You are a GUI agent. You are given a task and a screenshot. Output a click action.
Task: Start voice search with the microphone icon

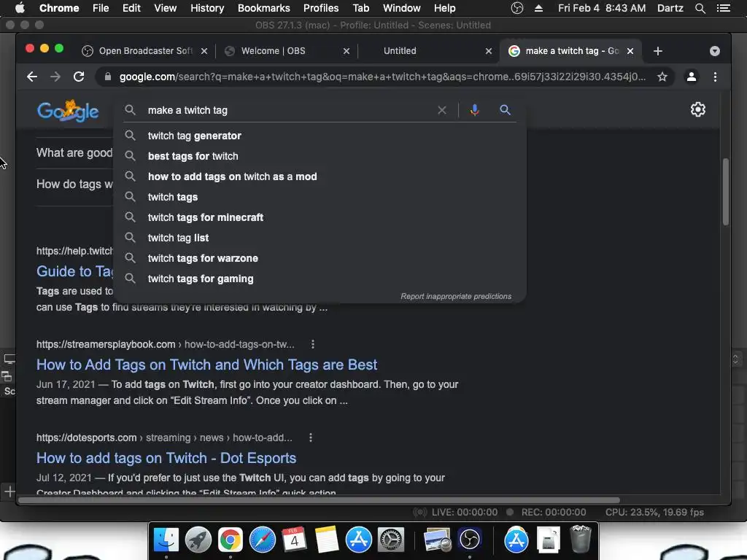click(474, 110)
